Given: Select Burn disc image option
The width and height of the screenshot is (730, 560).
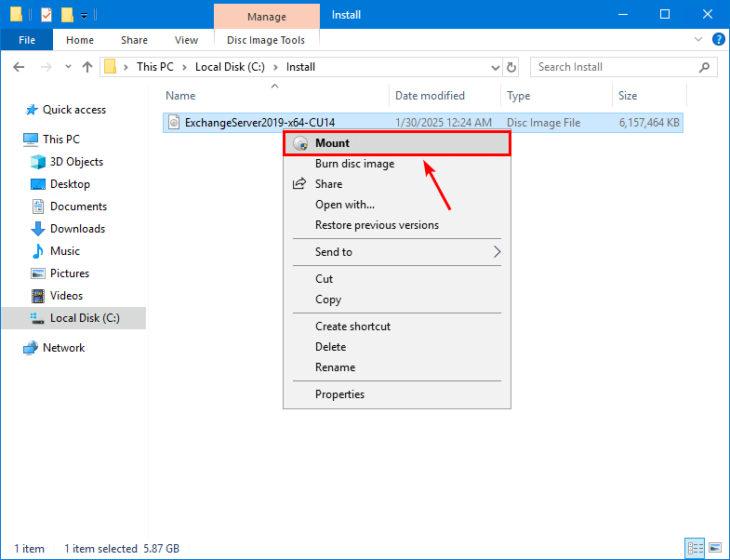Looking at the screenshot, I should [354, 164].
